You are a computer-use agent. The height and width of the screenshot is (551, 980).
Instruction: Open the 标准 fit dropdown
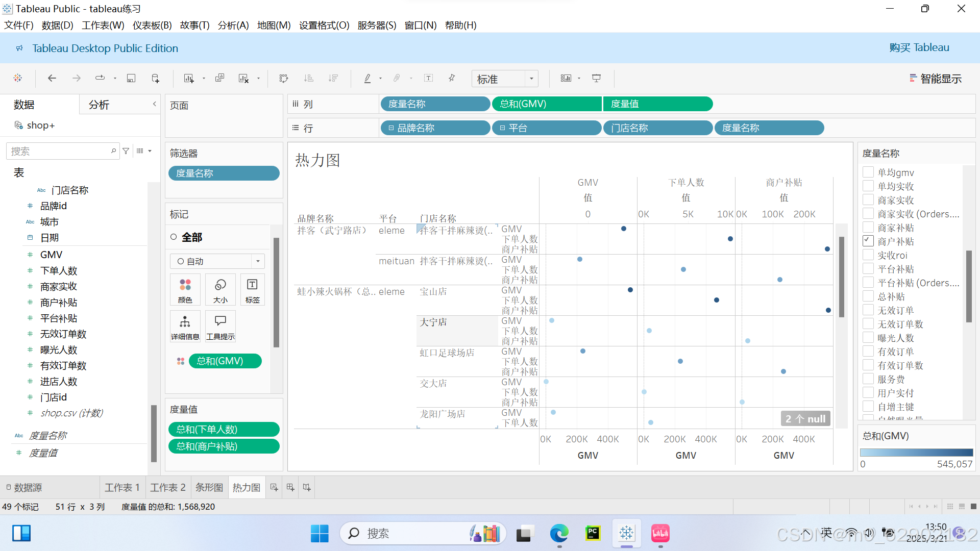pos(531,79)
